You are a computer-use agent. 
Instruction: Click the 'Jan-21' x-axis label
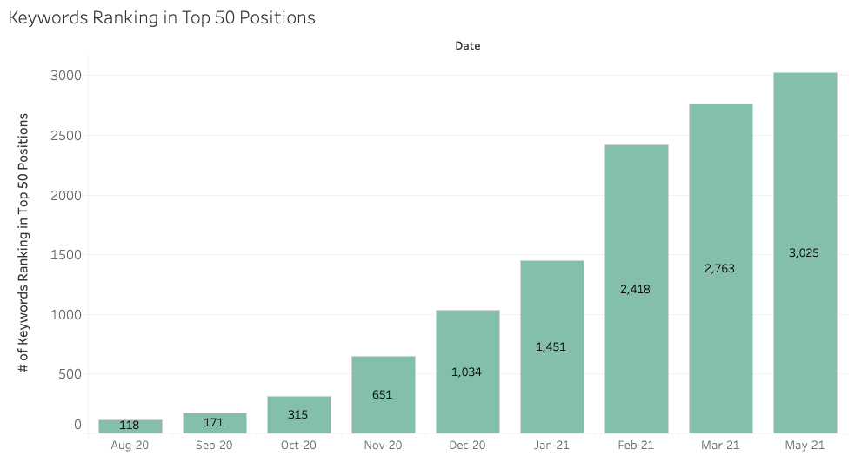pos(551,446)
